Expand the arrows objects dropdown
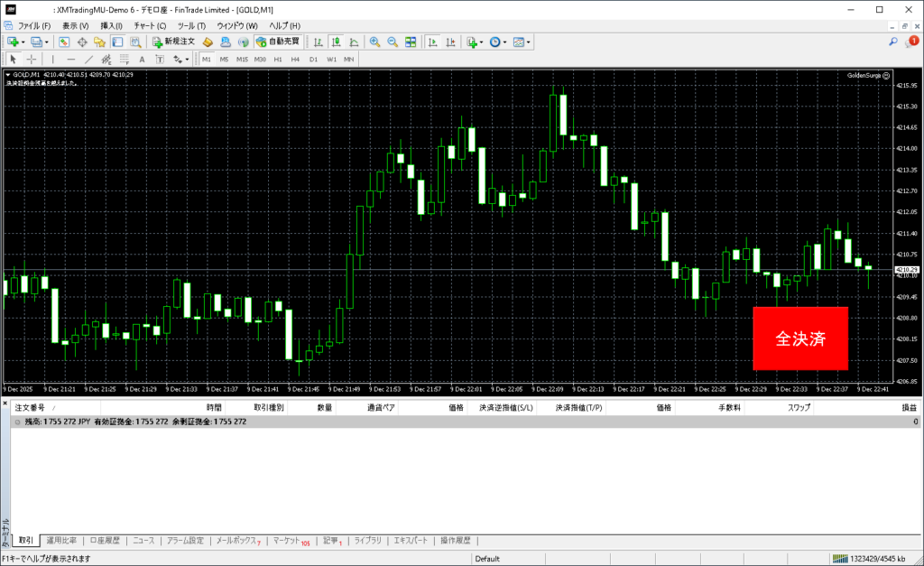Viewport: 924px width, 566px height. pyautogui.click(x=187, y=59)
